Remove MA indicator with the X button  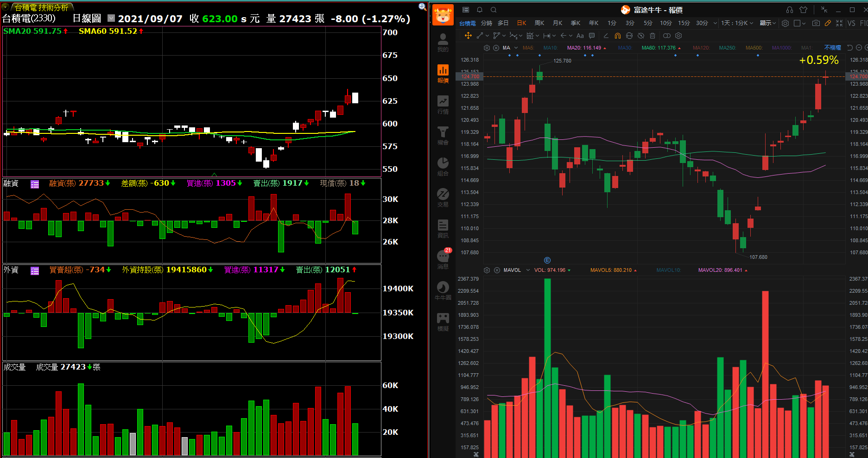496,48
